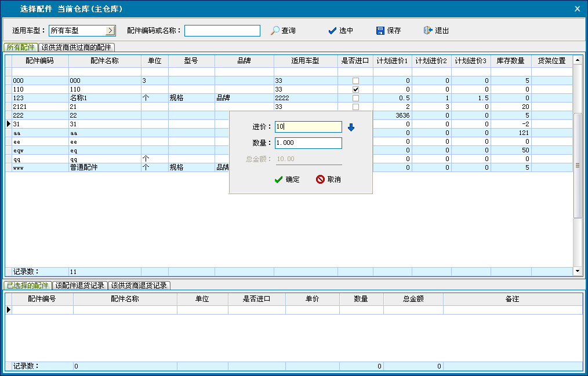Click the 查询 magnifier search icon
The height and width of the screenshot is (376, 588).
coord(275,31)
